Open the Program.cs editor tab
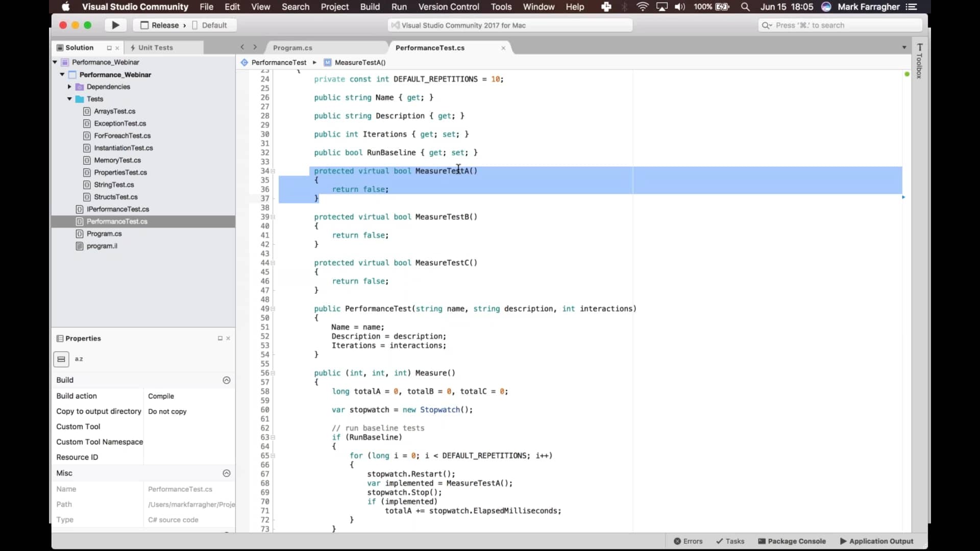Viewport: 980px width, 551px height. coord(292,47)
